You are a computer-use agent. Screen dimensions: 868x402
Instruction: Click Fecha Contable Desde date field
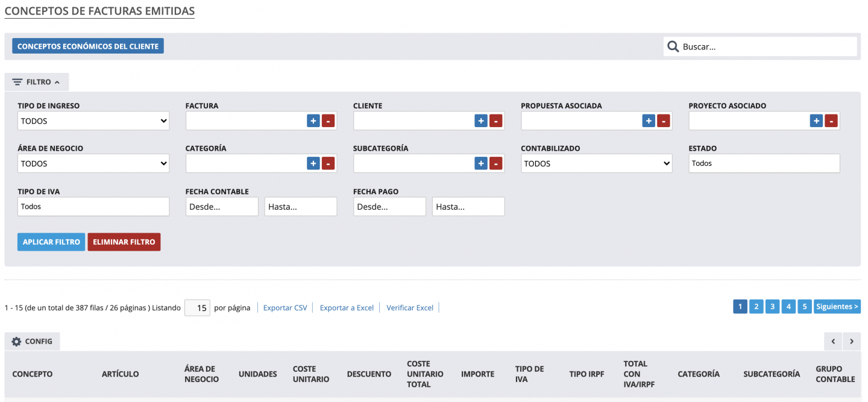point(222,207)
